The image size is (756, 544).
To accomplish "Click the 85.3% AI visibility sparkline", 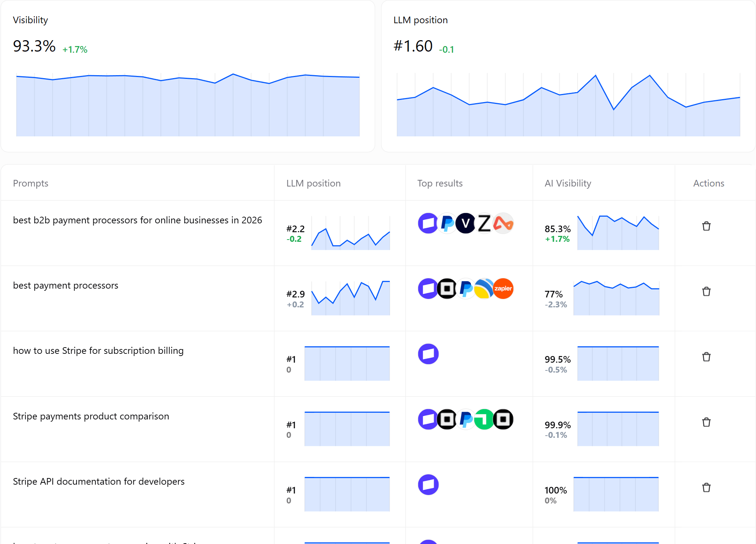I will click(x=618, y=233).
